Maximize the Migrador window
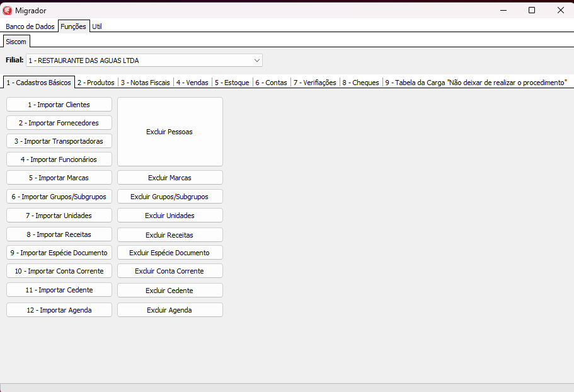Viewport: 574px width, 392px height. coord(531,10)
